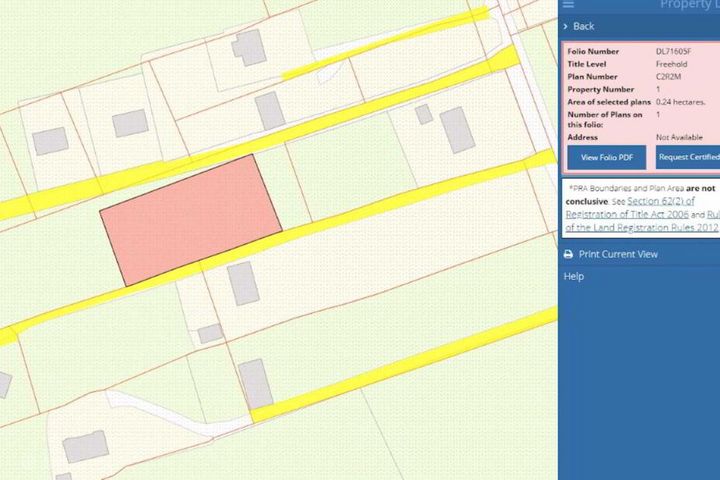
Task: Open the Land Registration Rules 2012 link
Action: pyautogui.click(x=641, y=227)
